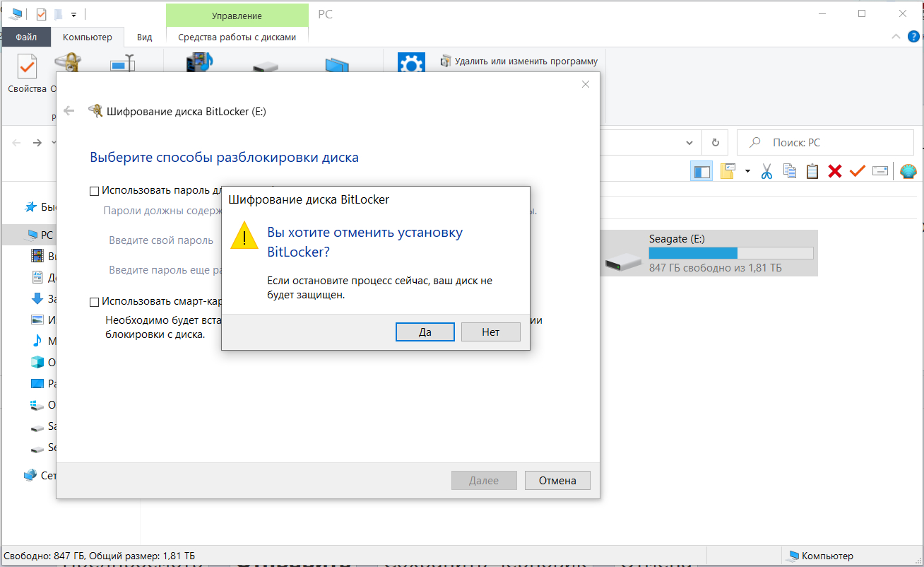Select the Seagate (E:) drive
This screenshot has width=924, height=567.
(709, 253)
